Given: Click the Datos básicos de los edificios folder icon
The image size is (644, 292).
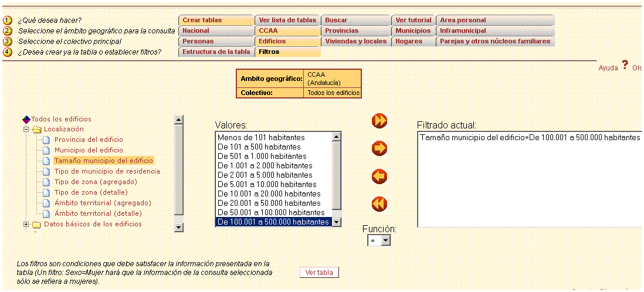Looking at the screenshot, I should tap(37, 224).
